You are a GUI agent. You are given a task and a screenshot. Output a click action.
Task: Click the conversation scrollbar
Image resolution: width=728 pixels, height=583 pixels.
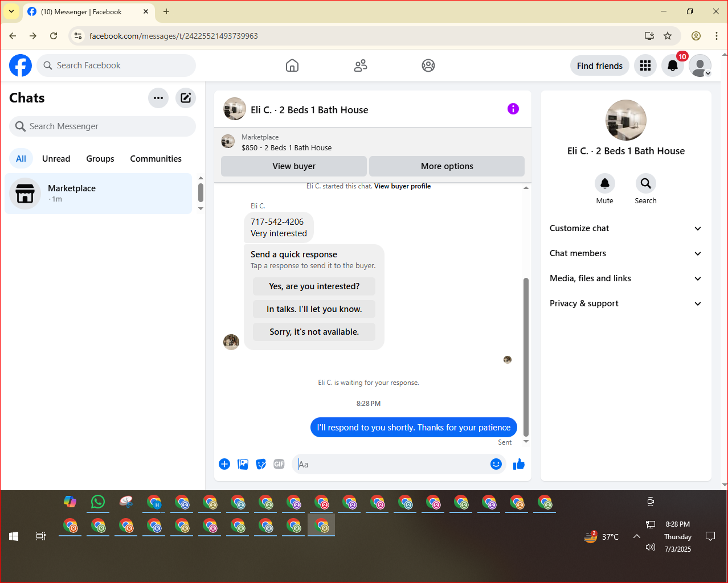pos(526,357)
